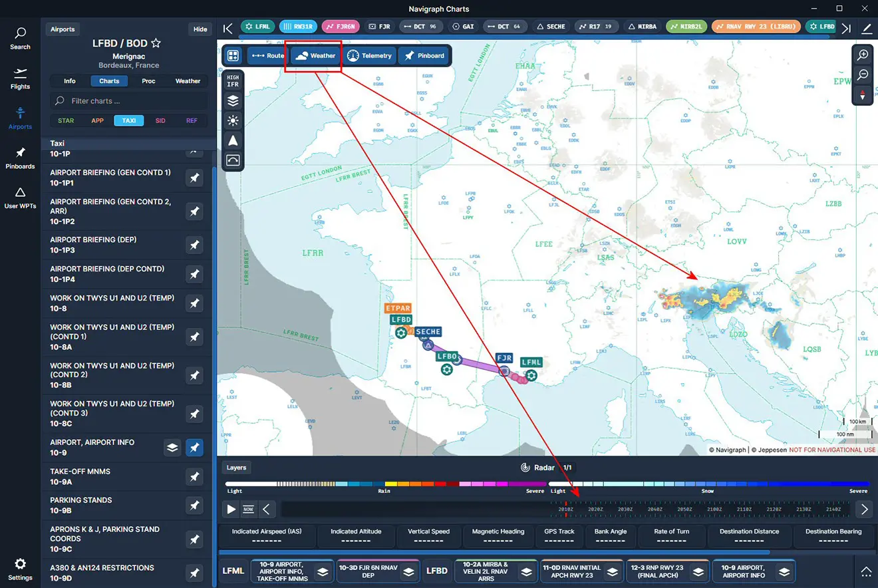Image resolution: width=878 pixels, height=588 pixels.
Task: Jump to first route segment arrow
Action: (227, 28)
